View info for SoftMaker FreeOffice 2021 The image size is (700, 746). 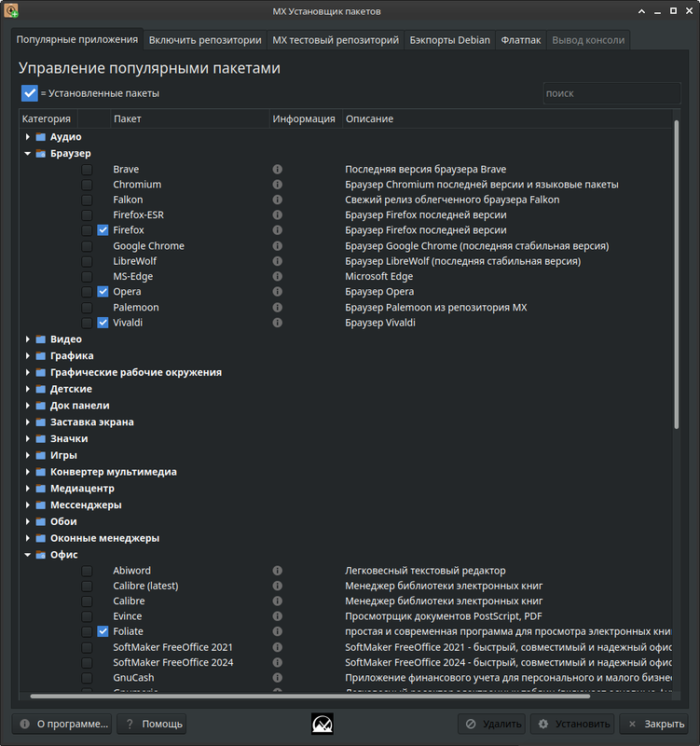coord(277,647)
